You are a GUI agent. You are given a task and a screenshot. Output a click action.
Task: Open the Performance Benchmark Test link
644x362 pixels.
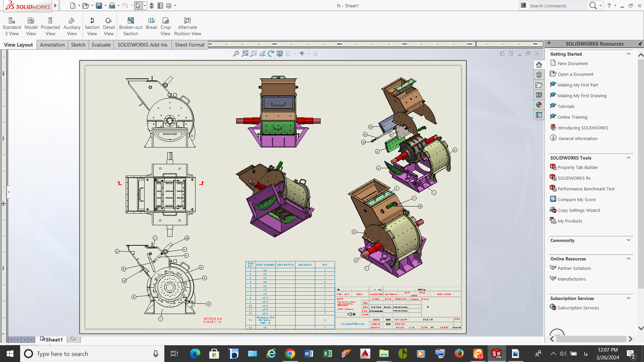coord(586,189)
